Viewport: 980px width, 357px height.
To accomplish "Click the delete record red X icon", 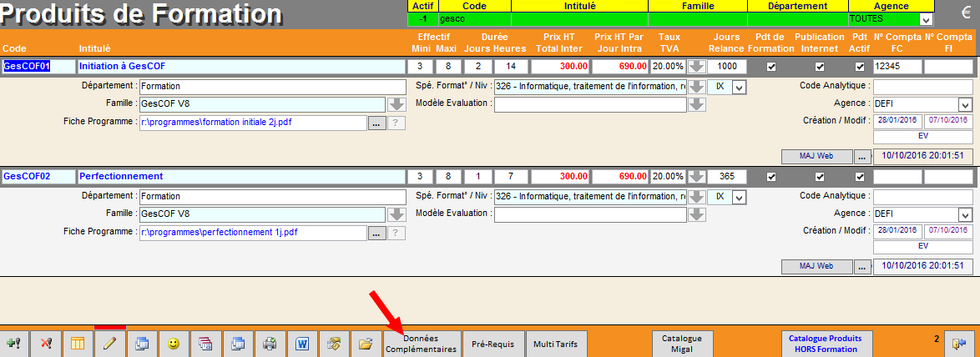I will (46, 344).
